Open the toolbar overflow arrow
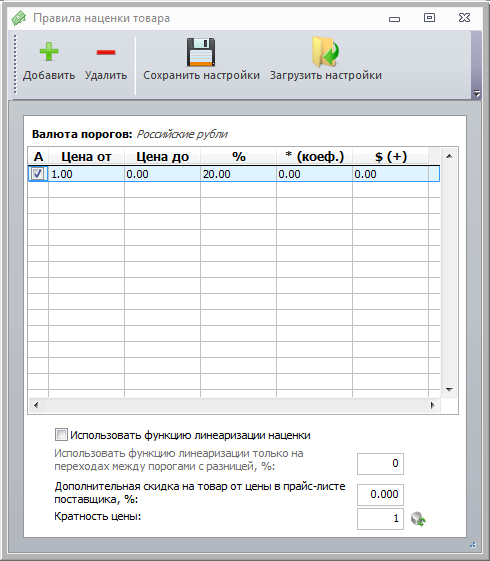This screenshot has width=490, height=561. point(477,93)
